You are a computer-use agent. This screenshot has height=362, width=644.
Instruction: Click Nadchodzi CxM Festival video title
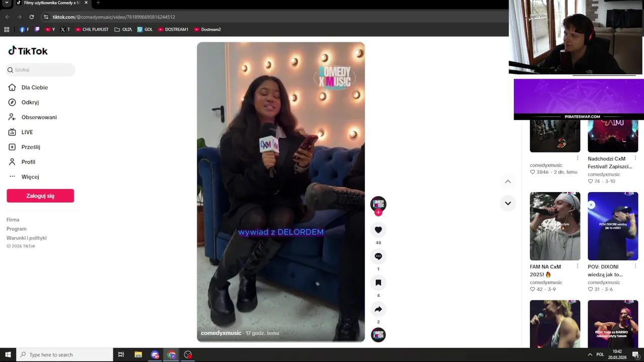[610, 162]
